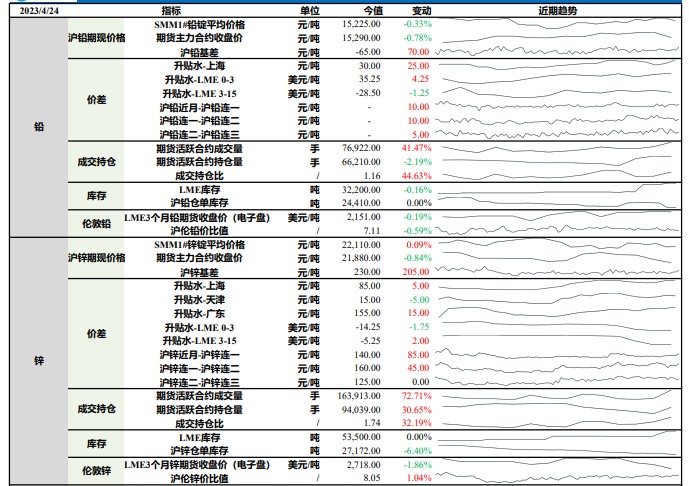This screenshot has width=689, height=486.
Task: Click the 铅 section label
Action: point(39,127)
